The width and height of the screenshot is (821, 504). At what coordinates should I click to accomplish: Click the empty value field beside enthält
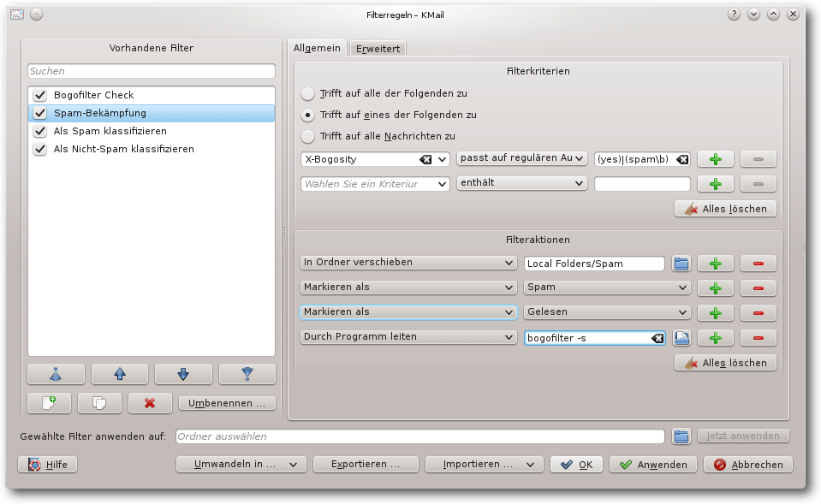642,184
